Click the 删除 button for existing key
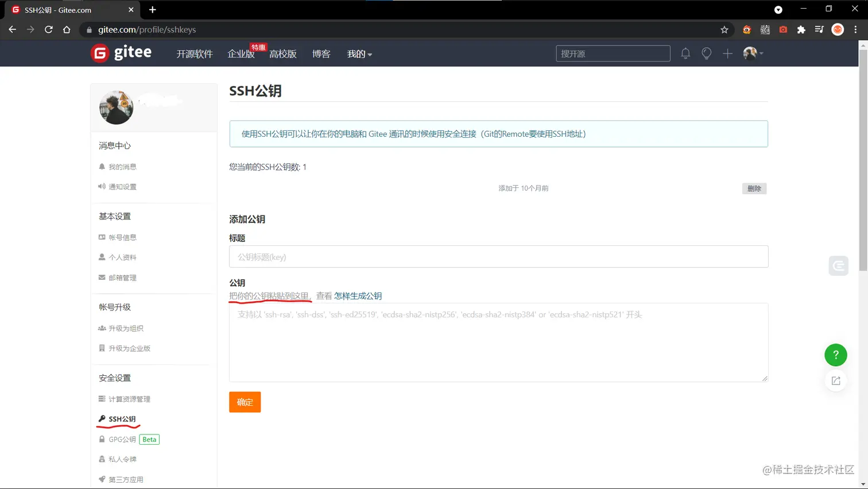 (x=754, y=188)
